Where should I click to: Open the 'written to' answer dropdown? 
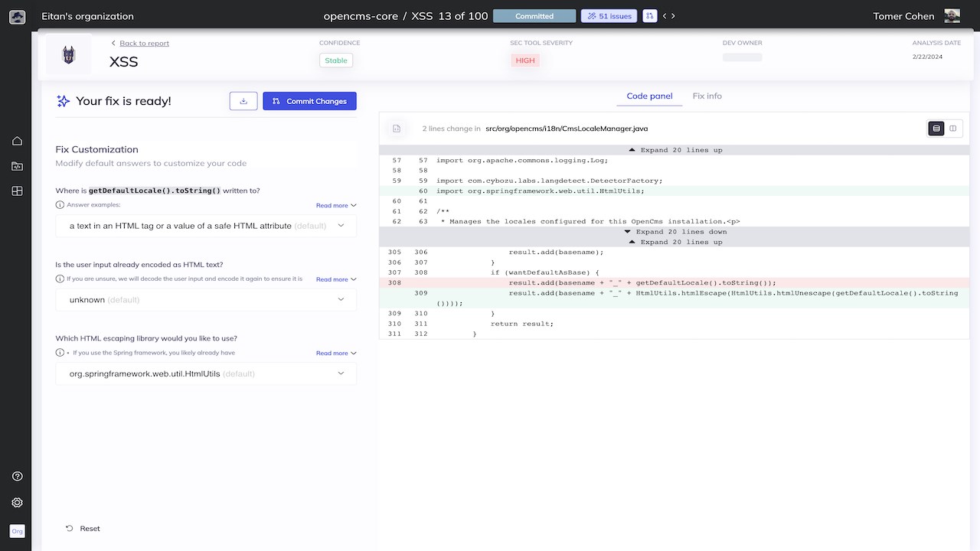(x=206, y=226)
